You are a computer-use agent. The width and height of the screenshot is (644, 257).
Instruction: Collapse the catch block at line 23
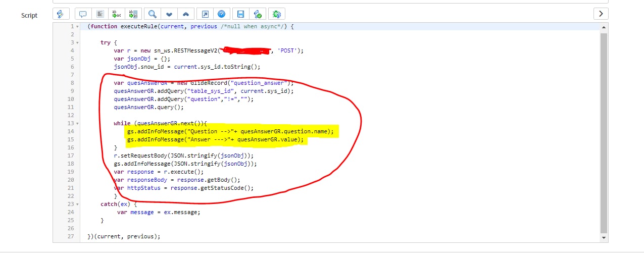click(77, 204)
